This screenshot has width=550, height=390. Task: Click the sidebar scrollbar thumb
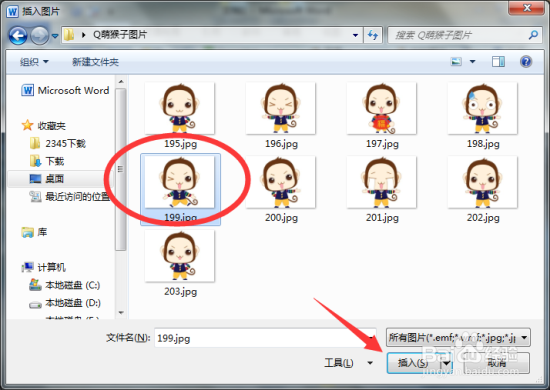(121, 169)
